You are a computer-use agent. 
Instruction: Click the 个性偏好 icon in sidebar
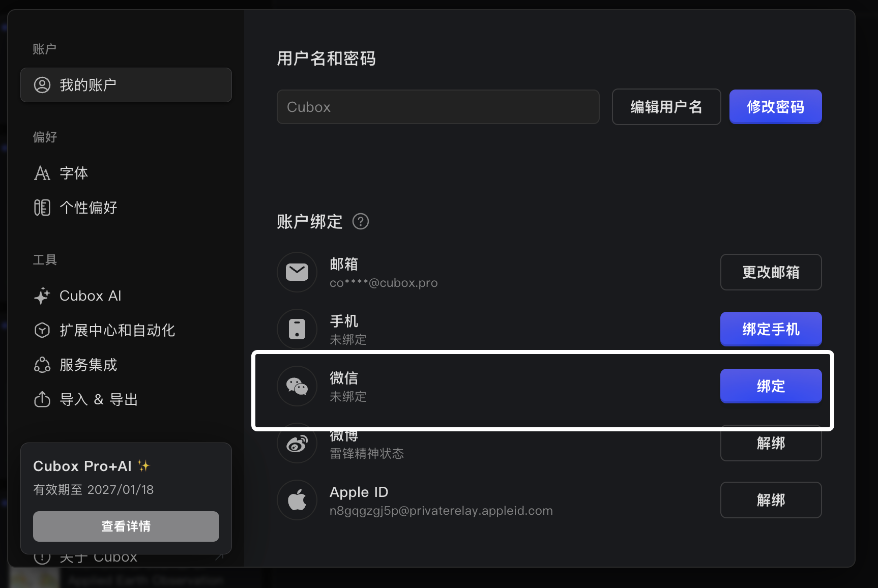pyautogui.click(x=42, y=207)
